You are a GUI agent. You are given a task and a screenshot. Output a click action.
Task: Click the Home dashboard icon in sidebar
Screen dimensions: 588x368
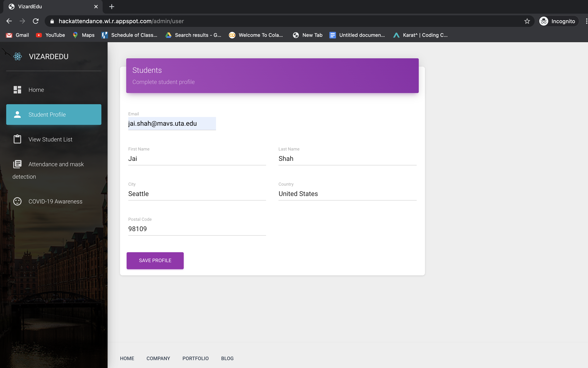pyautogui.click(x=17, y=90)
